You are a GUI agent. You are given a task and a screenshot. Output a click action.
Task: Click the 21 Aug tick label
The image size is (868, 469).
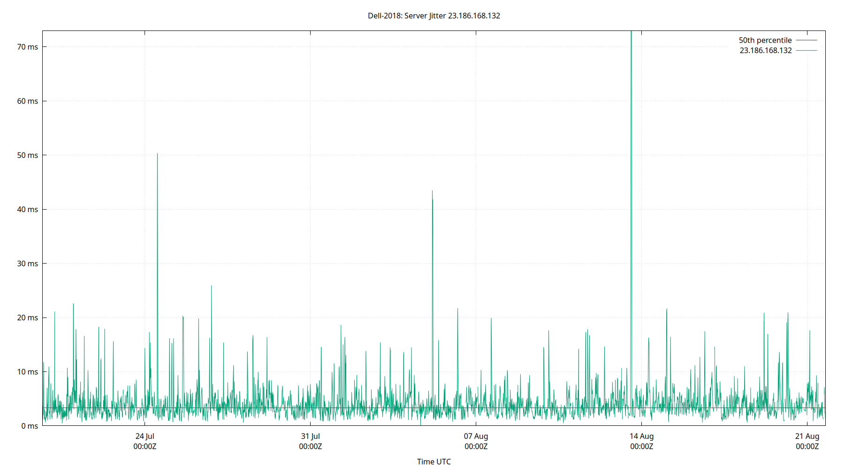click(808, 436)
